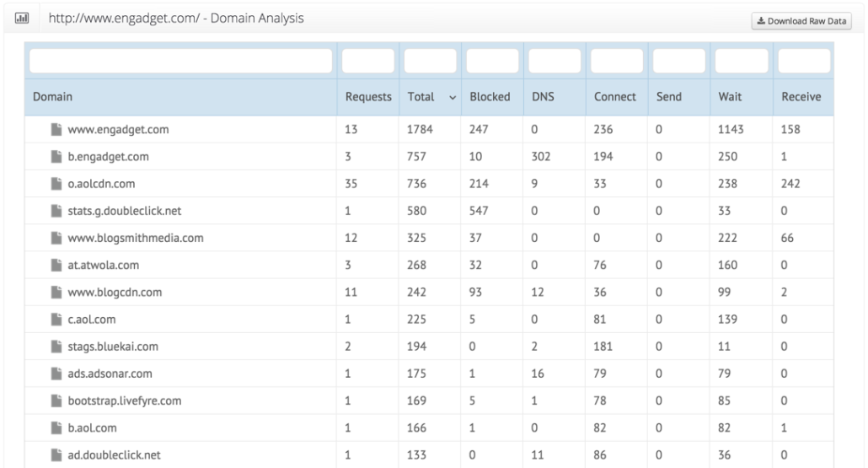Click the Total value 1784
This screenshot has height=468, width=868.
(420, 130)
